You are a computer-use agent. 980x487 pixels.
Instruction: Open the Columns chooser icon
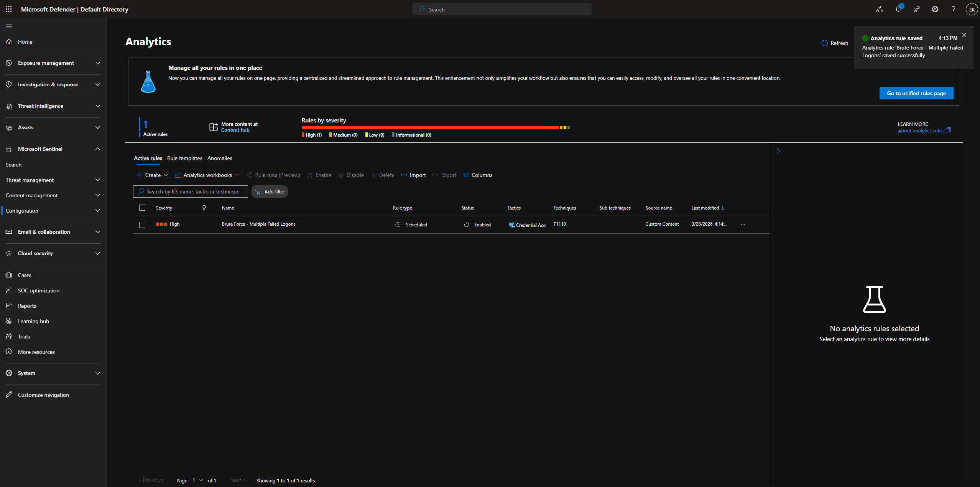click(465, 175)
